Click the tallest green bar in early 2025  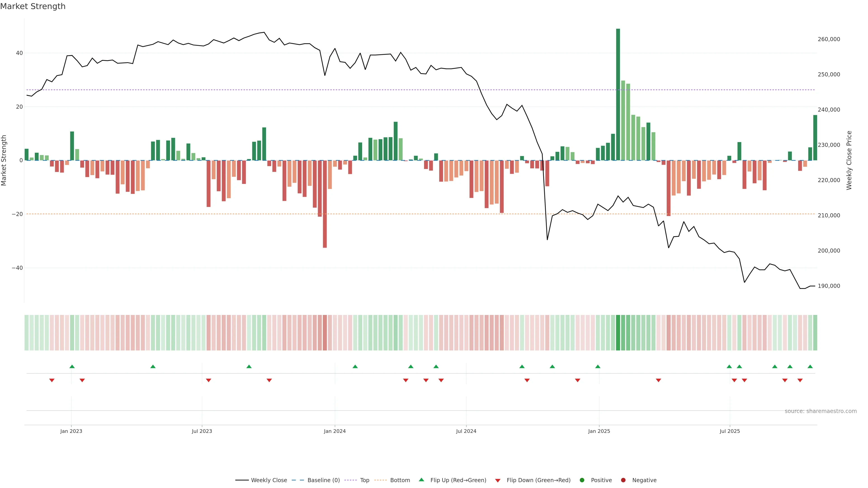point(618,94)
